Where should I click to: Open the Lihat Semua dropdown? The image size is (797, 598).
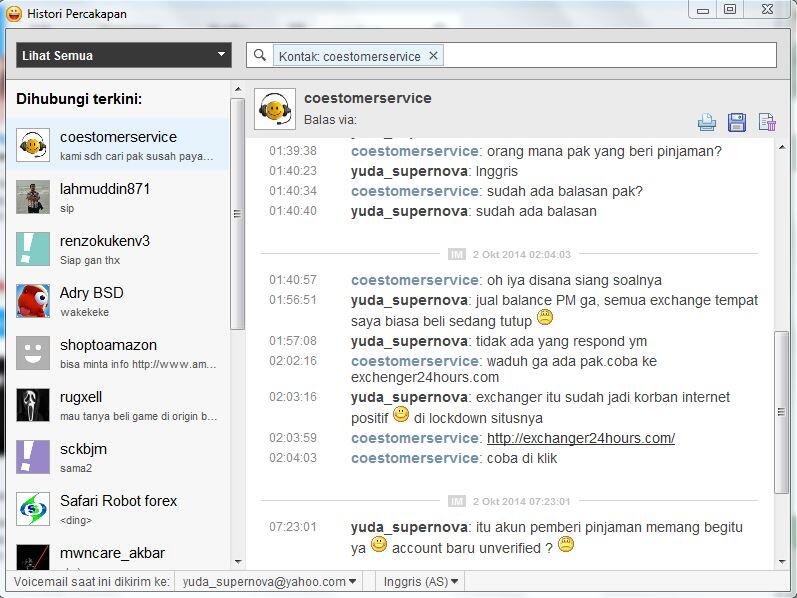[x=124, y=55]
